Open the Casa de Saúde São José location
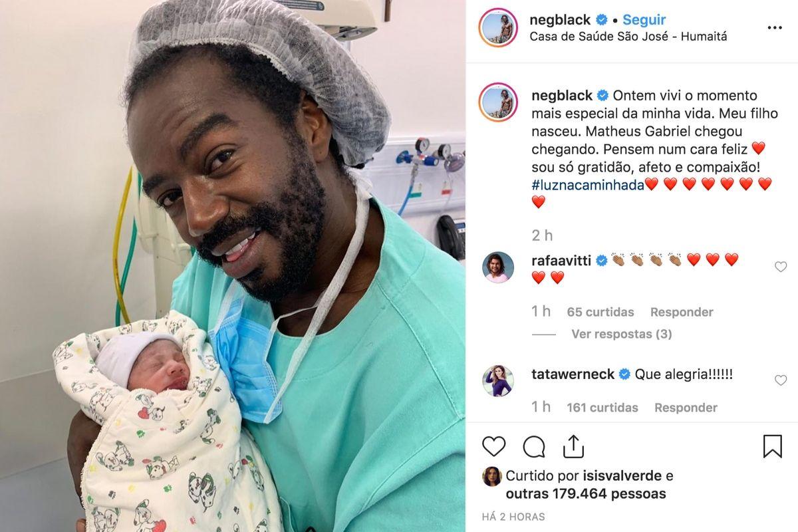The height and width of the screenshot is (532, 798). point(628,37)
